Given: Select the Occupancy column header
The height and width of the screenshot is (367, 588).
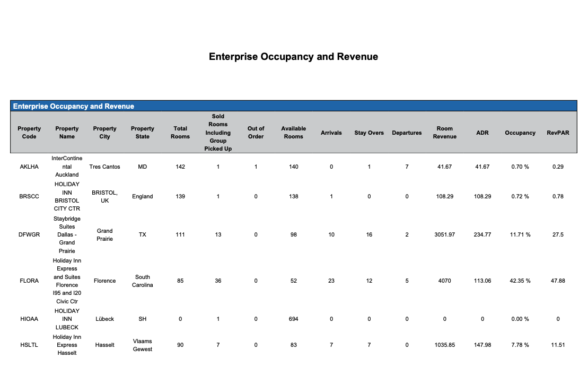Looking at the screenshot, I should 520,133.
